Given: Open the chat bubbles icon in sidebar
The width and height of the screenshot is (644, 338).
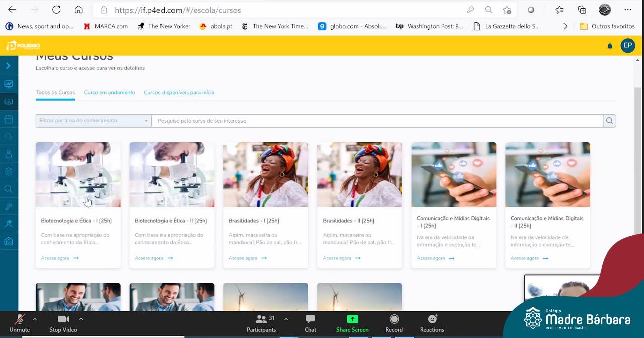Looking at the screenshot, I should pyautogui.click(x=9, y=137).
